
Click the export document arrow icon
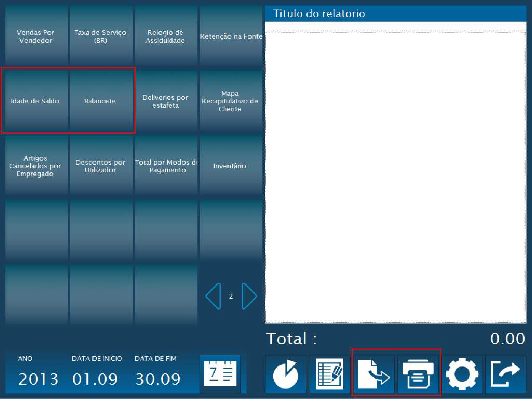coord(374,374)
